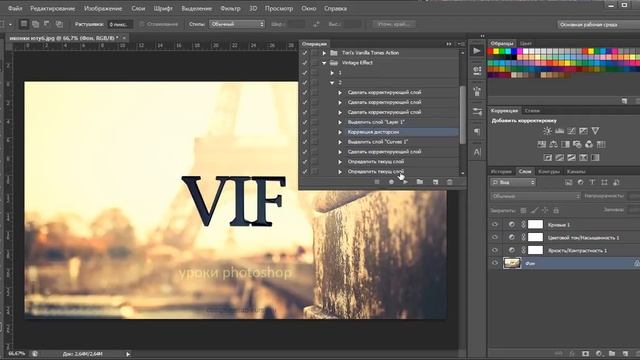The image size is (640, 360).
Task: Click Actions play icon in collapsed dock
Action: coord(477,51)
